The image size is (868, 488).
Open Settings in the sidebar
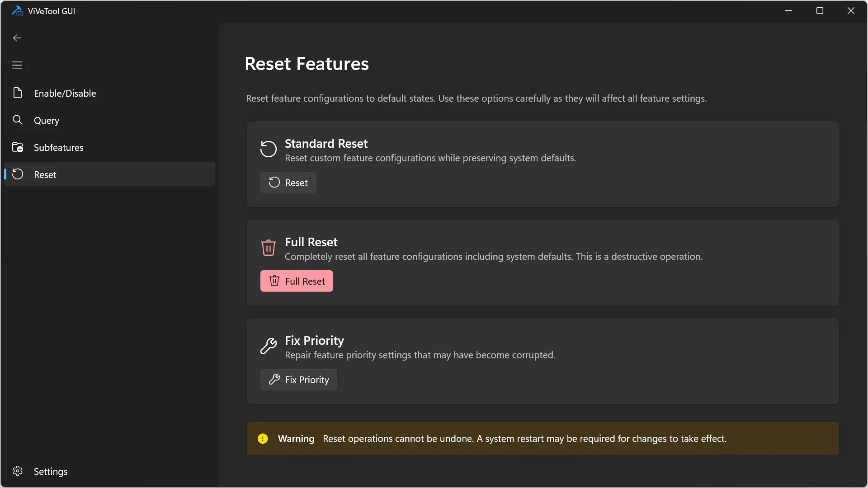[x=109, y=471]
